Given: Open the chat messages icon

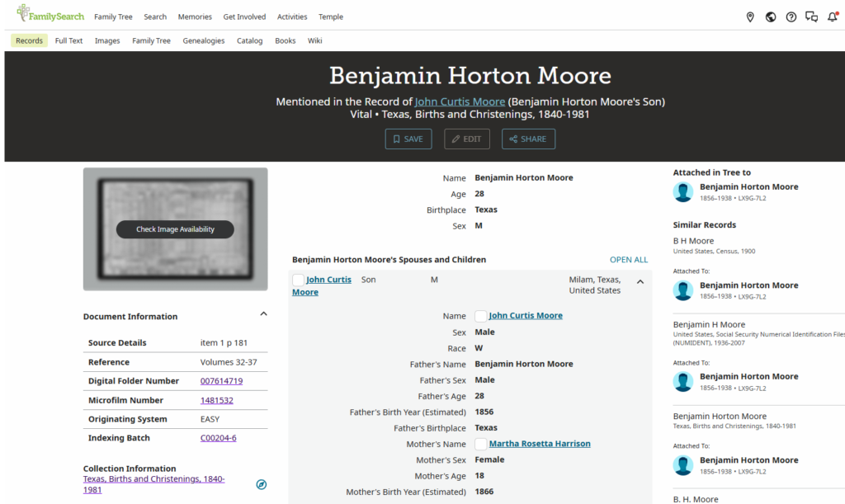Looking at the screenshot, I should 812,17.
